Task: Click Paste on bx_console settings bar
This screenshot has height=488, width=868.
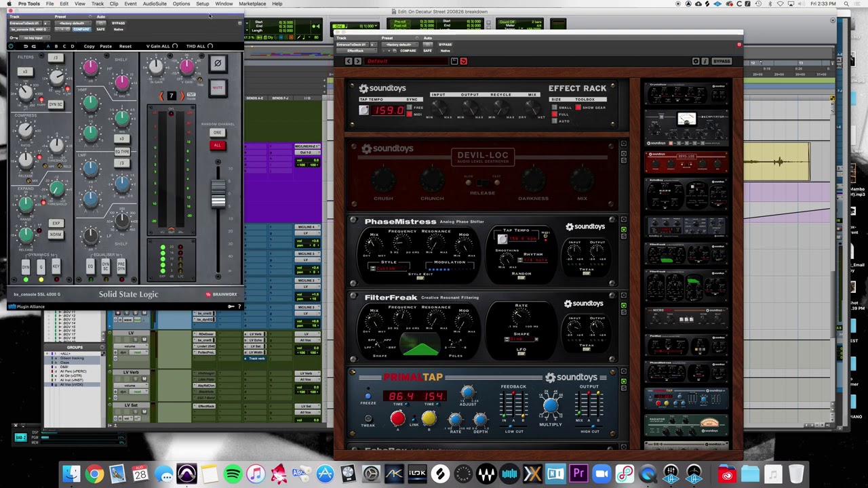Action: click(x=106, y=46)
